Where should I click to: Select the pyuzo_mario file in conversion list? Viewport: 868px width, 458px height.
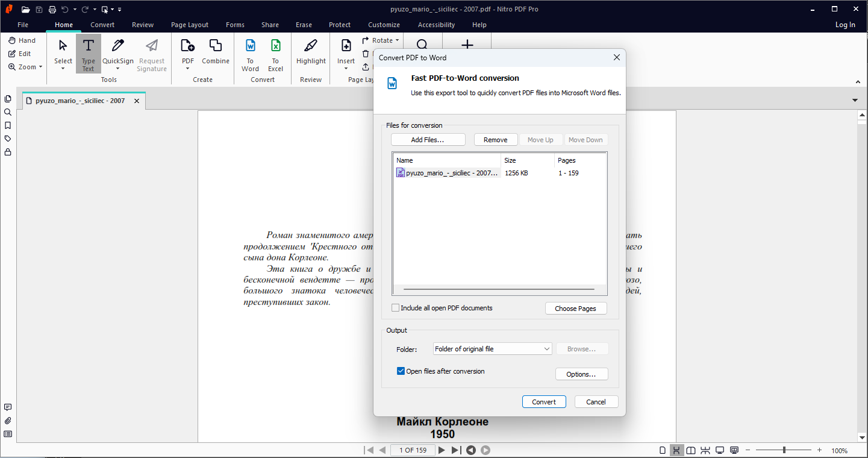point(448,173)
